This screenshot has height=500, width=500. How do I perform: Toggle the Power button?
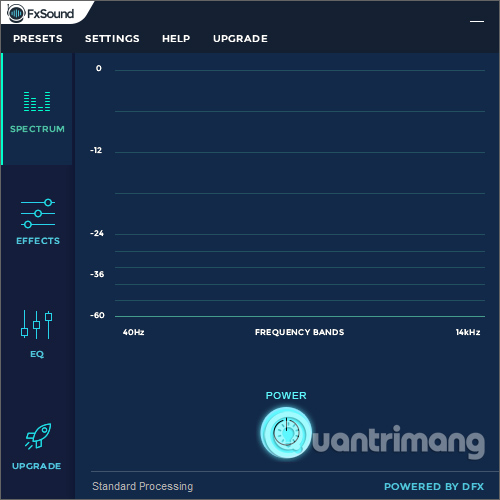tap(286, 433)
